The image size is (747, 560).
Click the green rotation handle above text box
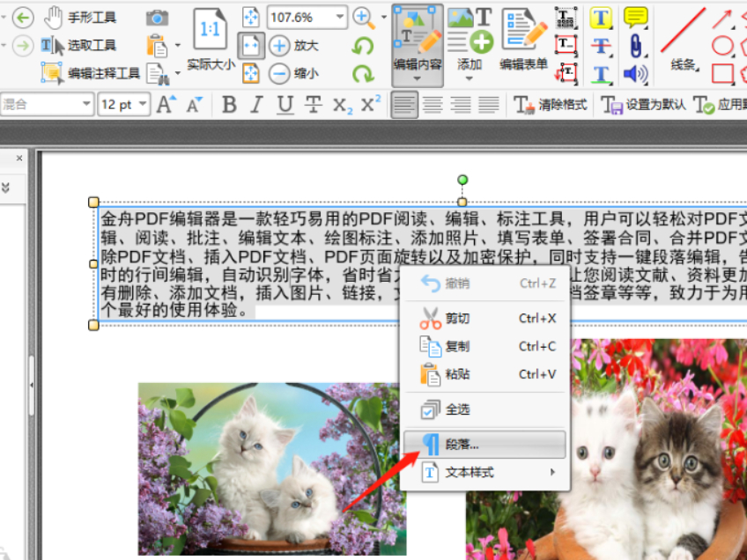462,180
